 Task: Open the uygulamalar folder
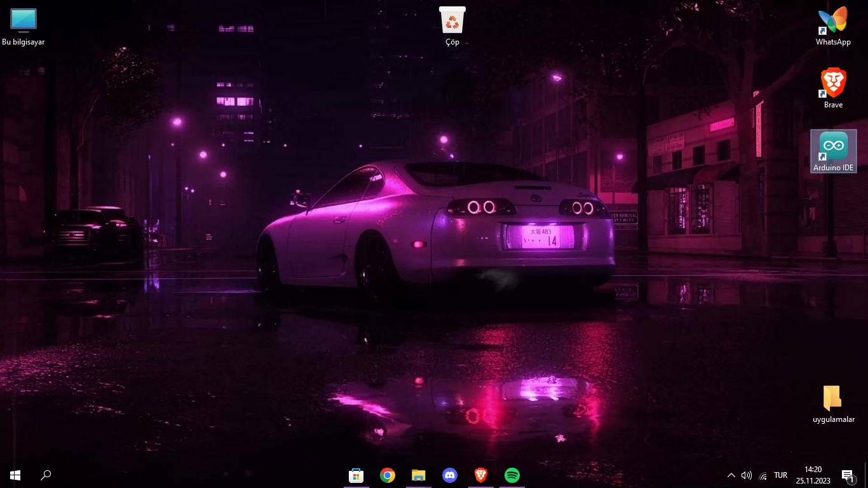[x=831, y=397]
